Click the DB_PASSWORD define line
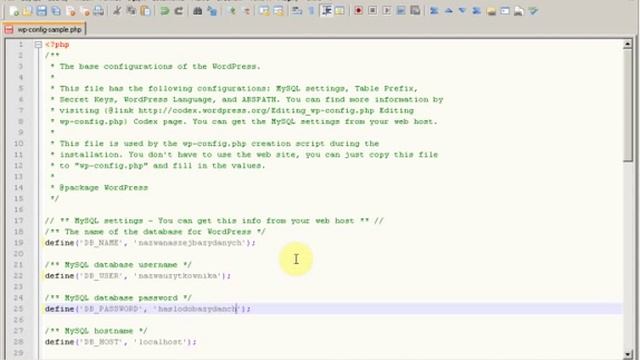 148,309
